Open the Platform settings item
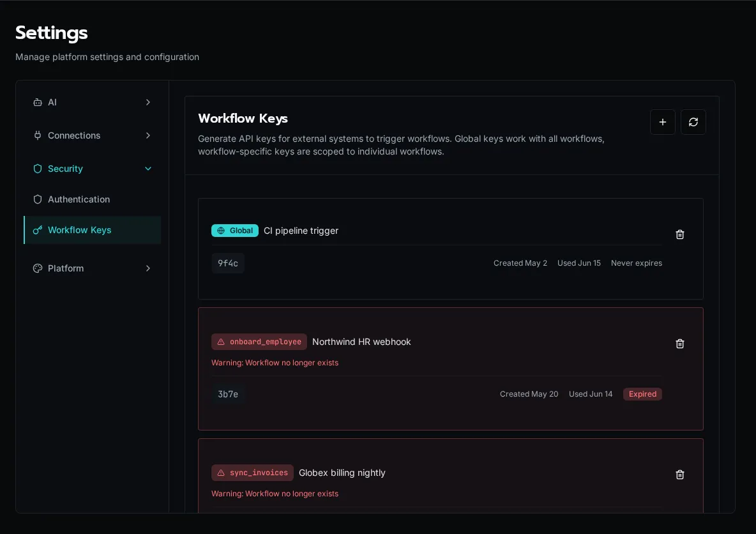Image resolution: width=756 pixels, height=534 pixels. click(x=92, y=268)
